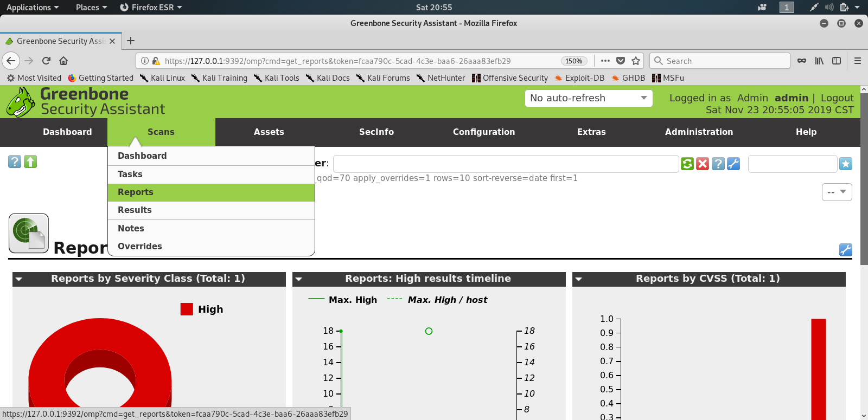
Task: Click the Firefox Search box
Action: [719, 61]
